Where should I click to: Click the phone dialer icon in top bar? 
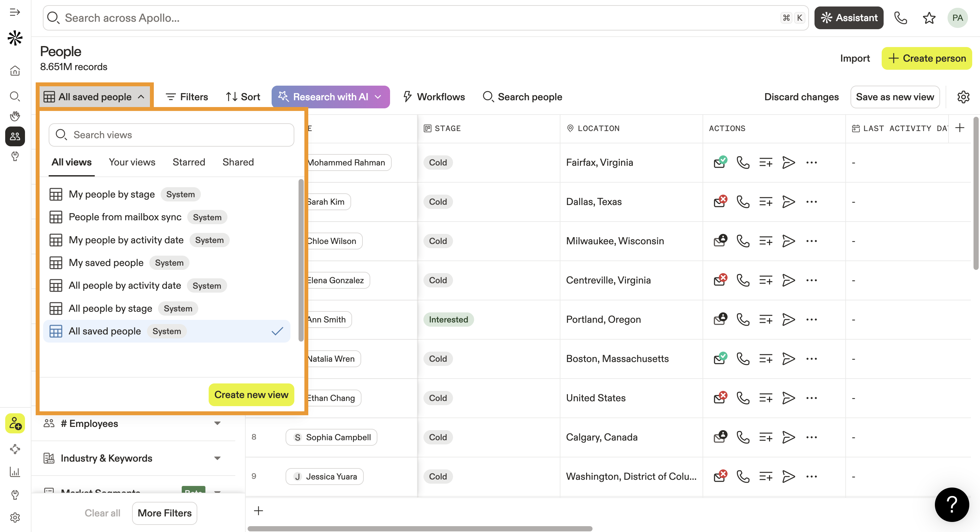tap(900, 18)
